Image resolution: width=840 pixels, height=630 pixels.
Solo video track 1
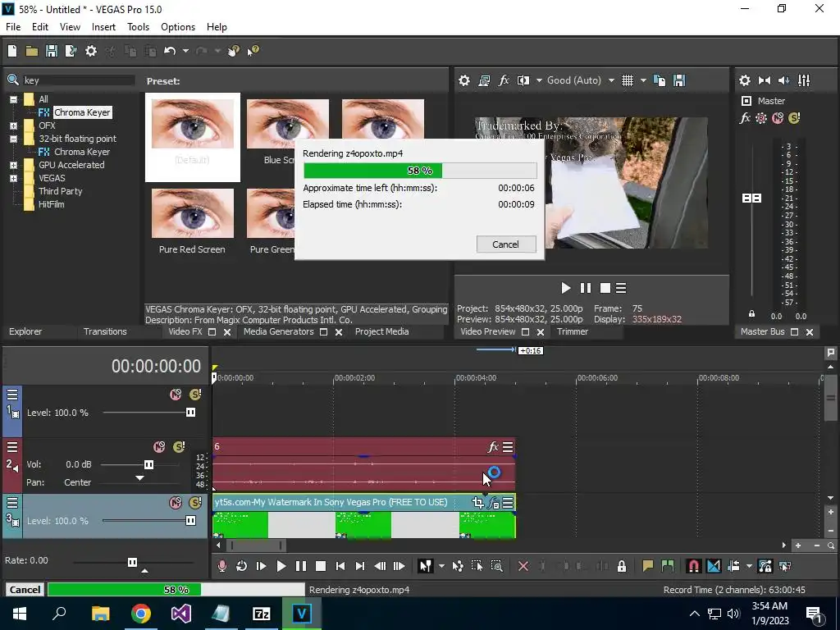[x=195, y=395]
